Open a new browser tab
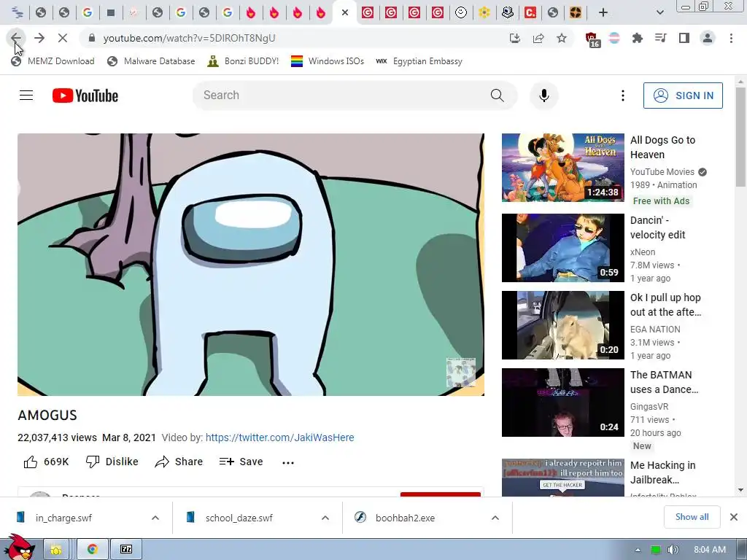 point(603,13)
